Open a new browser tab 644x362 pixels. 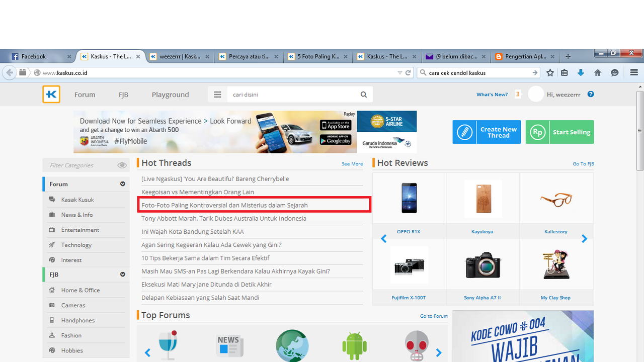tap(568, 56)
